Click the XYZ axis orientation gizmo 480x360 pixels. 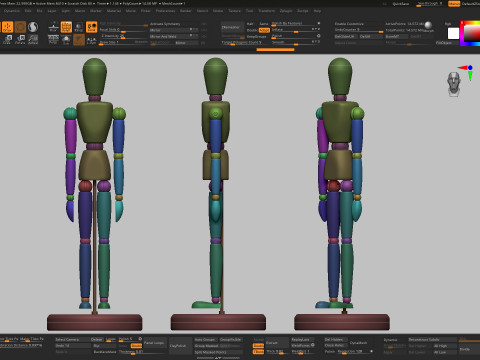coord(467,72)
